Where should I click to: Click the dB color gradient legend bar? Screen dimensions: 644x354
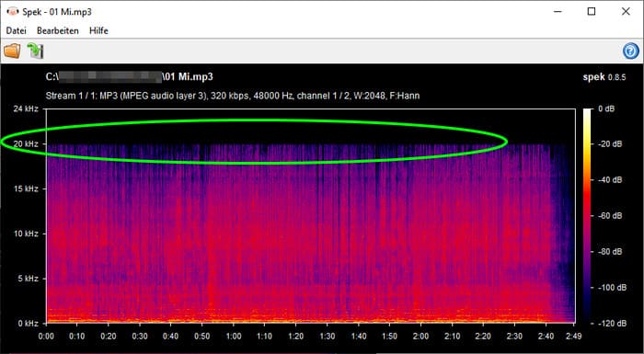coord(588,216)
